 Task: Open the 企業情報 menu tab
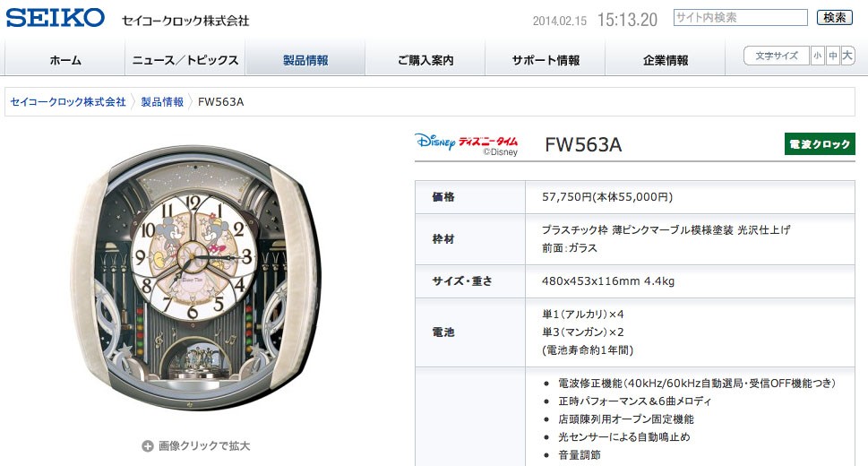pos(666,60)
